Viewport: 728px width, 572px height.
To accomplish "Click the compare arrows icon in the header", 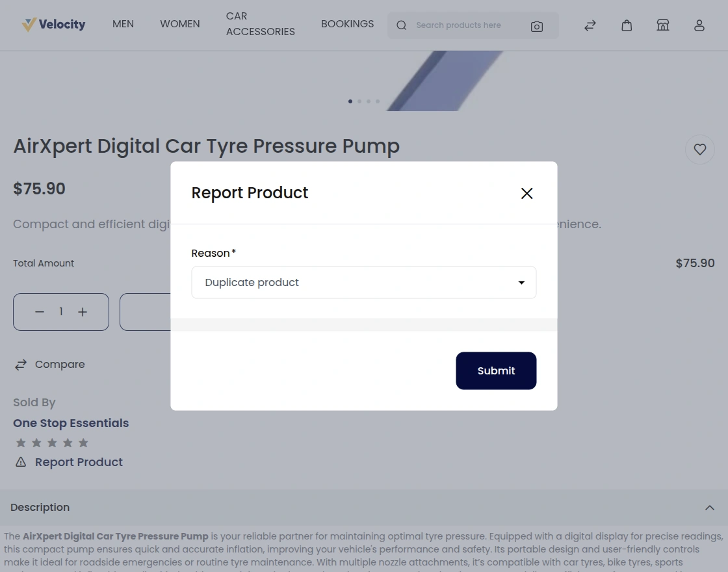I will click(x=590, y=25).
